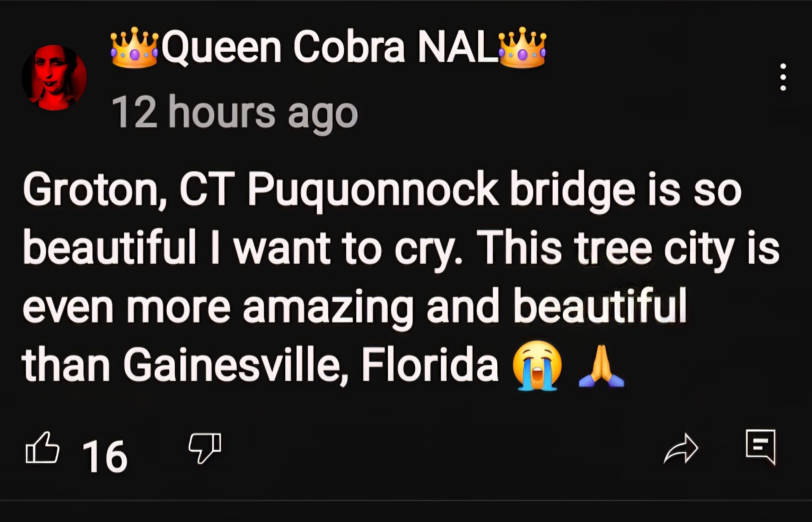812x522 pixels.
Task: Open the three-dot more options menu
Action: point(783,77)
